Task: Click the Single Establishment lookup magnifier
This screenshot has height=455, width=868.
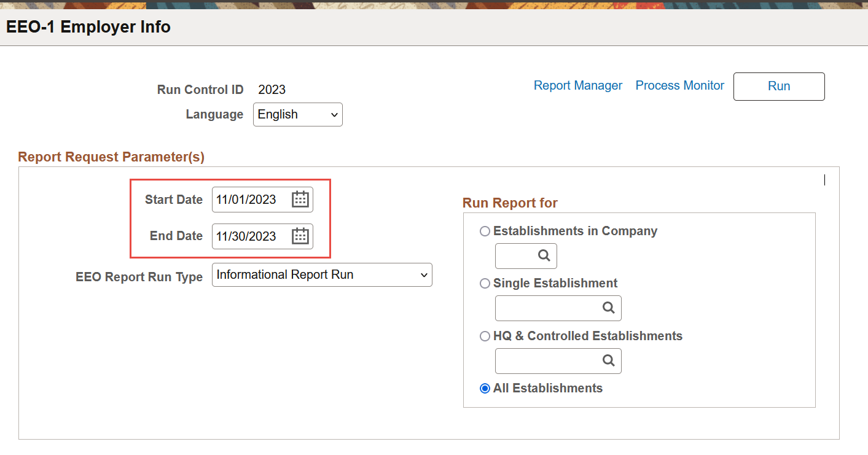Action: click(x=608, y=308)
